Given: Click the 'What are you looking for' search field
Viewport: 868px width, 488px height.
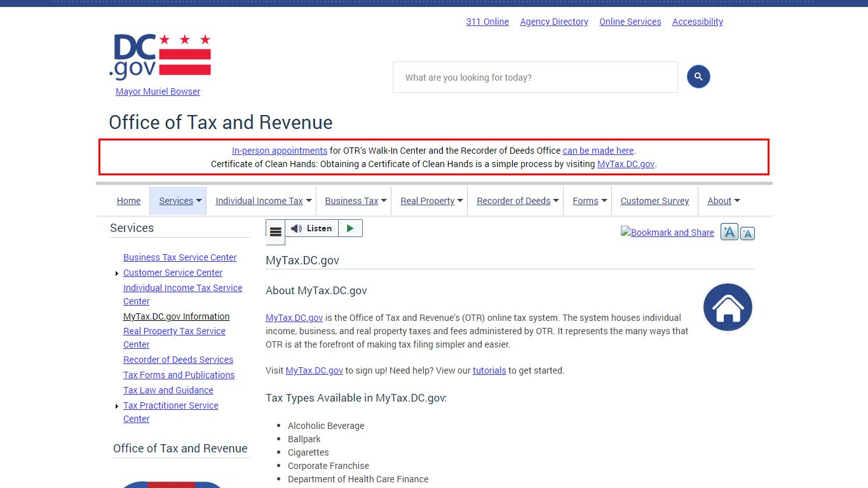Looking at the screenshot, I should [535, 77].
